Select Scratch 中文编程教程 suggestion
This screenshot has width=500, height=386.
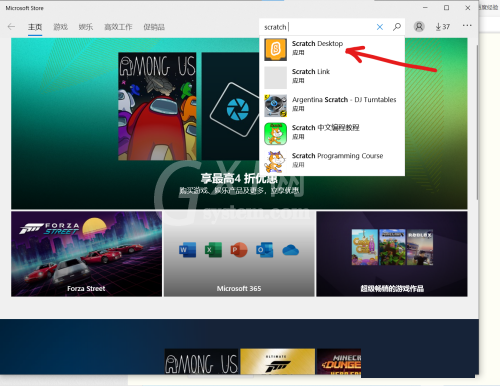click(332, 133)
